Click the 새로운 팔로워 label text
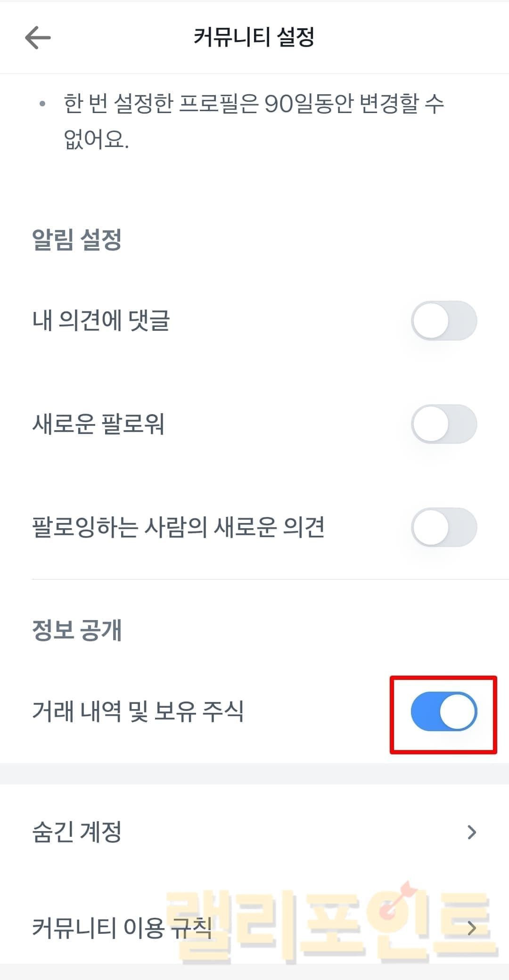Image resolution: width=509 pixels, height=980 pixels. click(98, 424)
